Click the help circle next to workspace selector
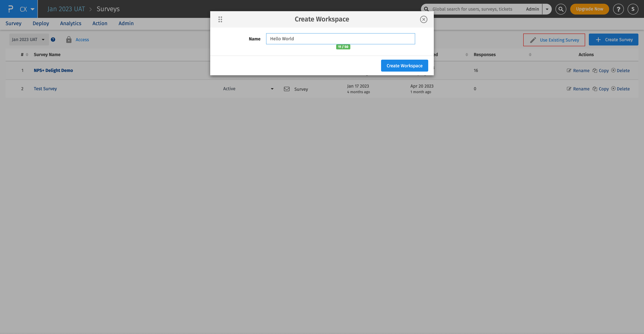 [x=53, y=40]
